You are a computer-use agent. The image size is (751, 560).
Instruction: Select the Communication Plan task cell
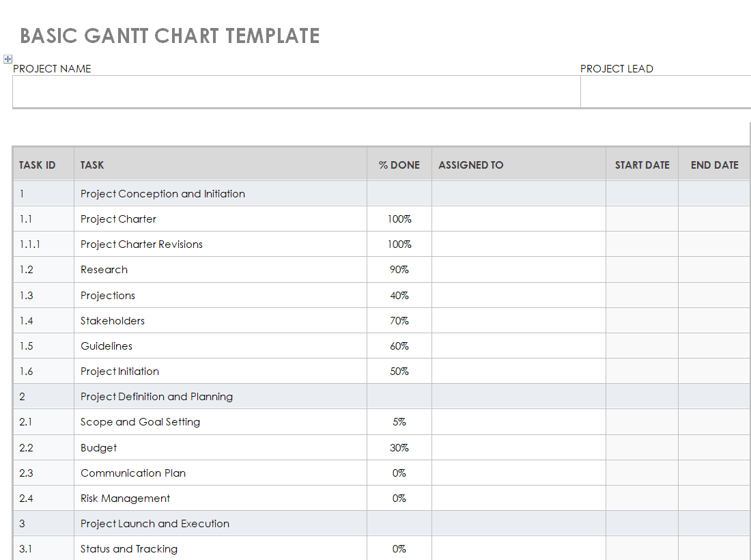tap(221, 473)
